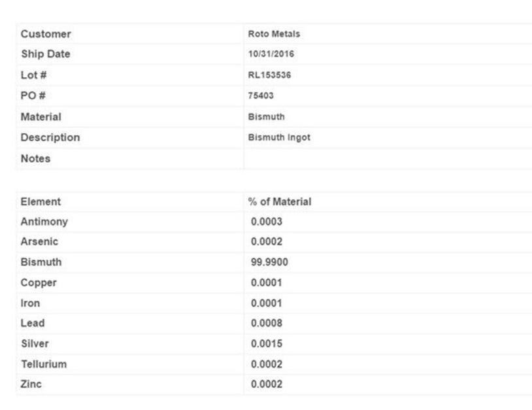
Task: Click the Element column header
Action: click(x=41, y=201)
